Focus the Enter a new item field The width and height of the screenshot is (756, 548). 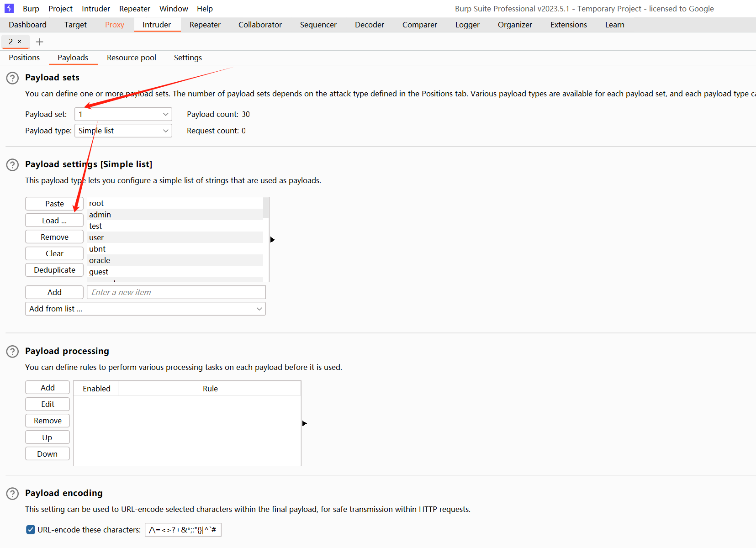[176, 292]
